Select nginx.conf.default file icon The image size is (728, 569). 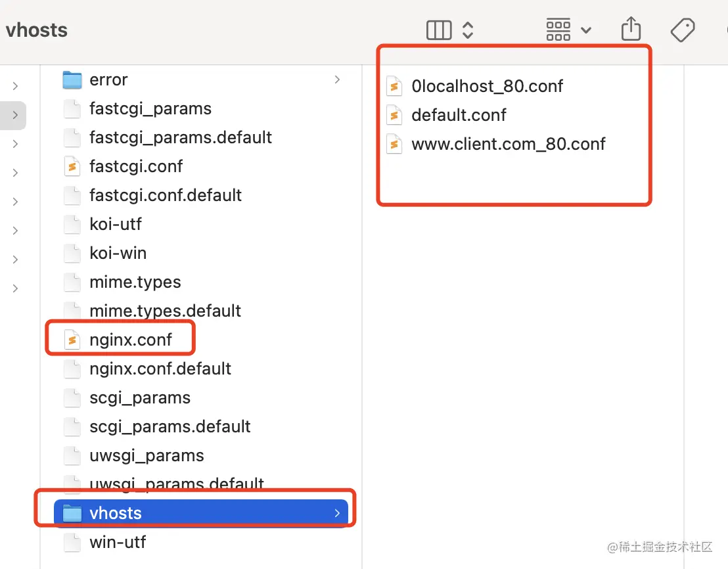pyautogui.click(x=72, y=369)
